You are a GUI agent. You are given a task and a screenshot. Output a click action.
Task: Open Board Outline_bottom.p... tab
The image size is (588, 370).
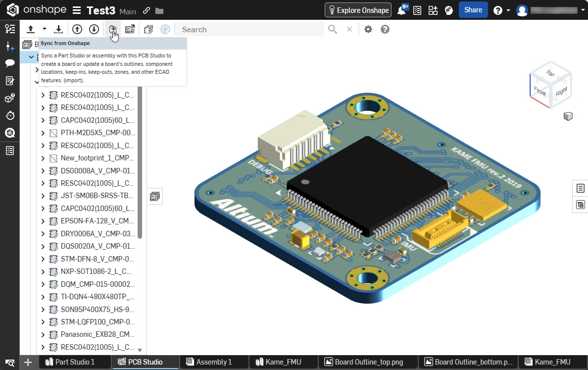(x=468, y=362)
